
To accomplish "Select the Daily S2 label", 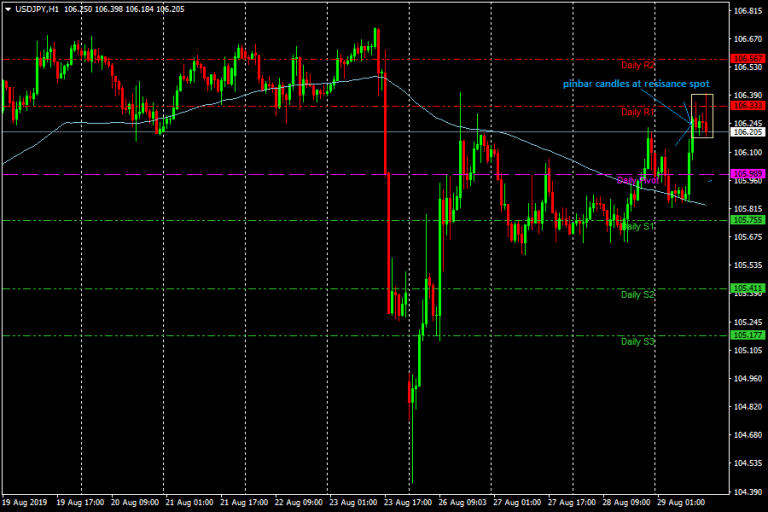I will pyautogui.click(x=637, y=295).
